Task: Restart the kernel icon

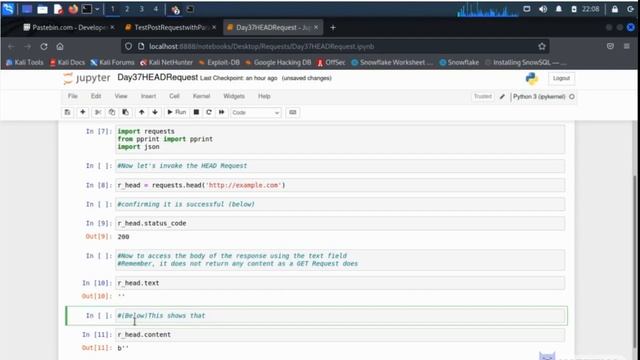Action: [209, 112]
